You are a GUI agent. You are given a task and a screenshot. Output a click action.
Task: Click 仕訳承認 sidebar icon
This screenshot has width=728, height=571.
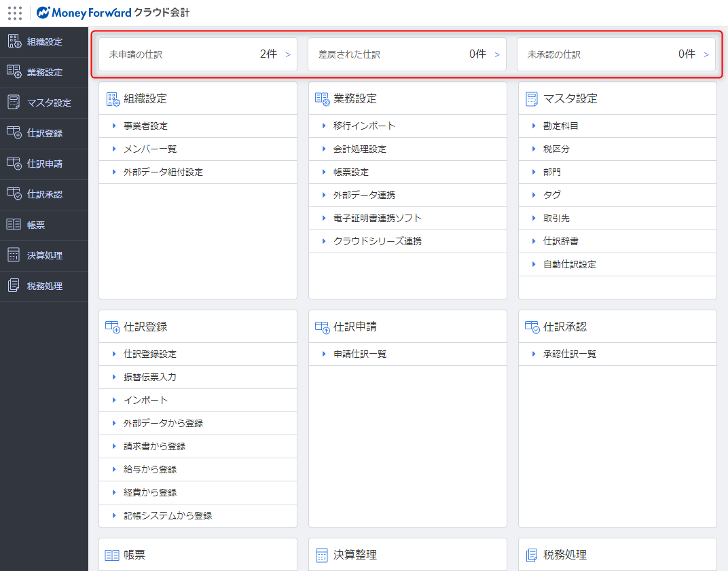(x=14, y=194)
